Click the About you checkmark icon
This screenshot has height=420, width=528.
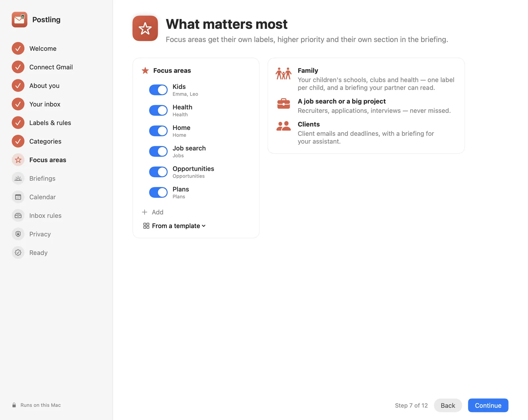coord(18,85)
